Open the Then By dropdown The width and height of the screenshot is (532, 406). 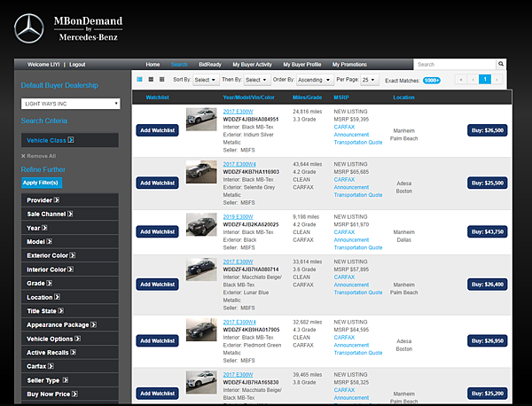coord(257,80)
